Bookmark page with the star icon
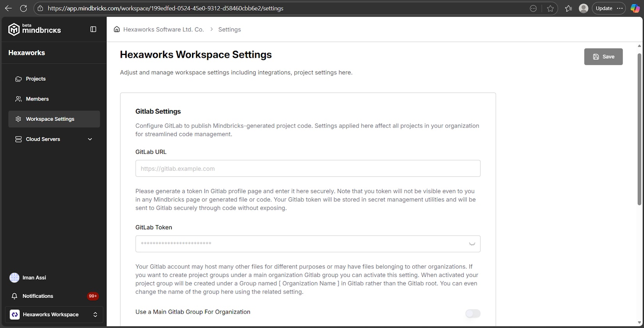644x328 pixels. 550,9
